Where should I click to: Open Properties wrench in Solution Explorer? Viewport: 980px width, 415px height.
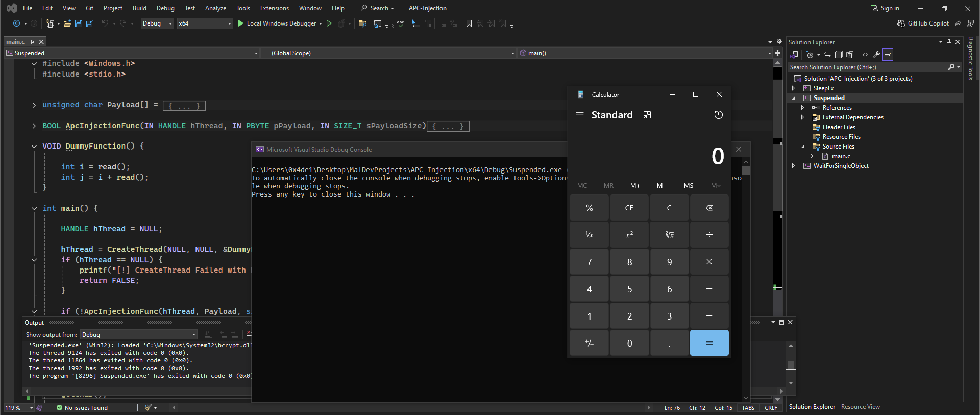pos(876,55)
